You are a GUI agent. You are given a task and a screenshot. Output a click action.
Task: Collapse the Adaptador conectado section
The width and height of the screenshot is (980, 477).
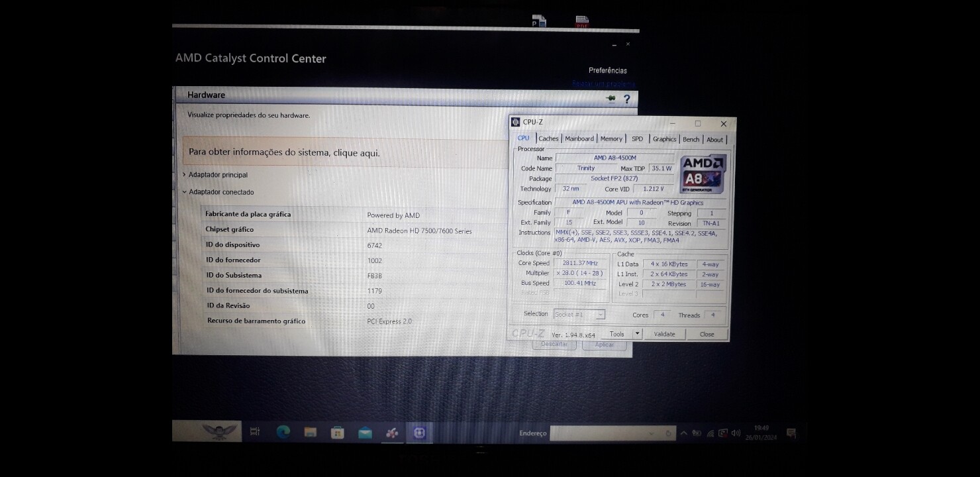[220, 192]
